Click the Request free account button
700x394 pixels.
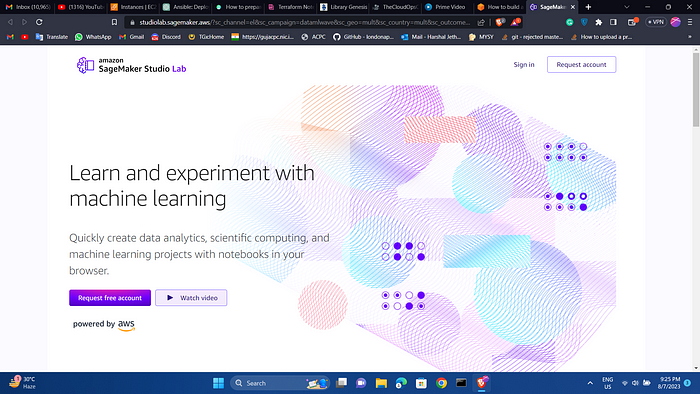(110, 298)
